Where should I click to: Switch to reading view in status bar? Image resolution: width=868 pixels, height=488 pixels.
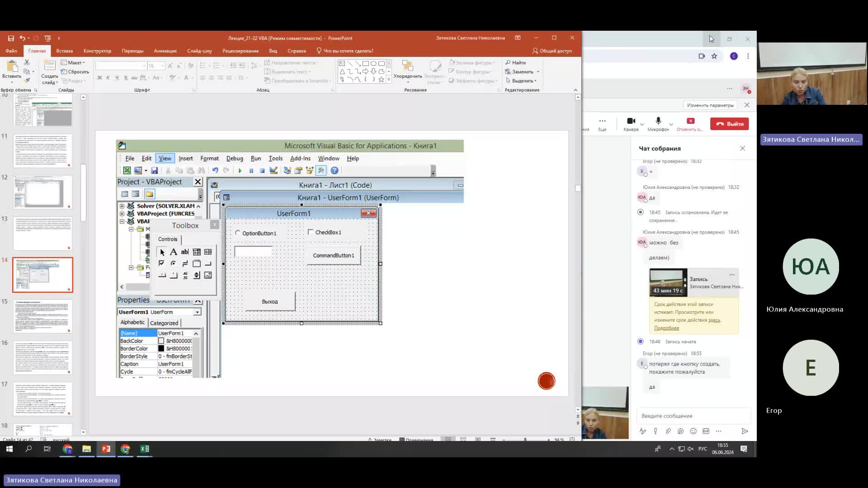[x=478, y=439]
